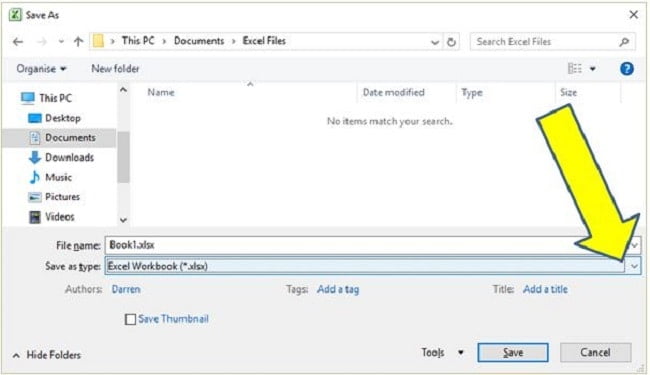Open the Tools menu
650x375 pixels.
[433, 353]
